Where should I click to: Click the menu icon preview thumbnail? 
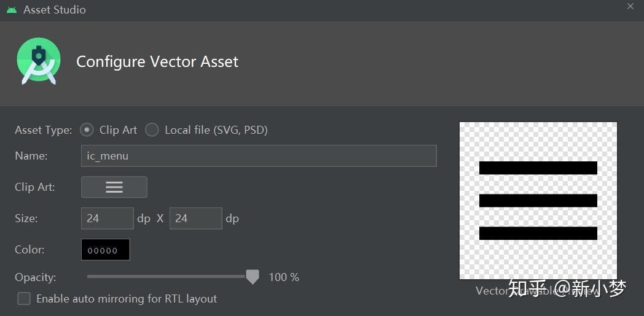(538, 200)
